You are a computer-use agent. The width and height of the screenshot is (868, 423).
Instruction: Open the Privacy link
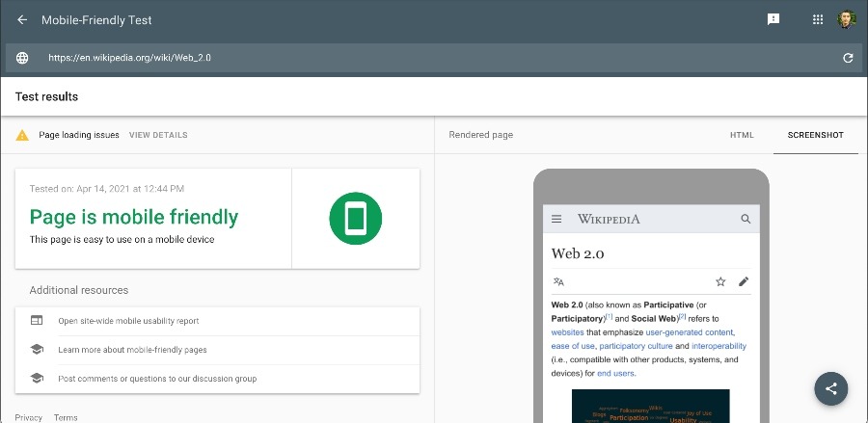(x=28, y=417)
